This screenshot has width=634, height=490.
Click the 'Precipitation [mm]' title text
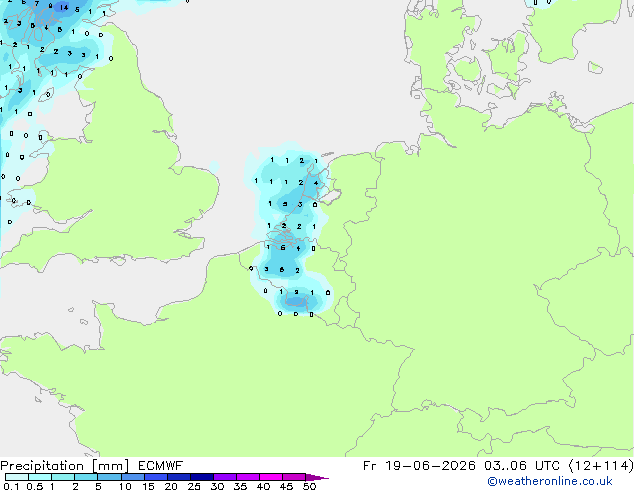(65, 466)
